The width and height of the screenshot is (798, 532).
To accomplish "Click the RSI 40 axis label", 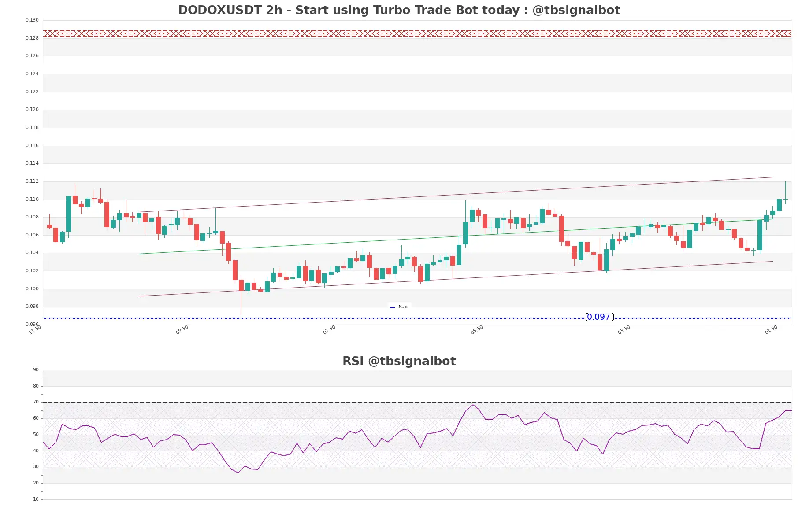I will coord(36,451).
